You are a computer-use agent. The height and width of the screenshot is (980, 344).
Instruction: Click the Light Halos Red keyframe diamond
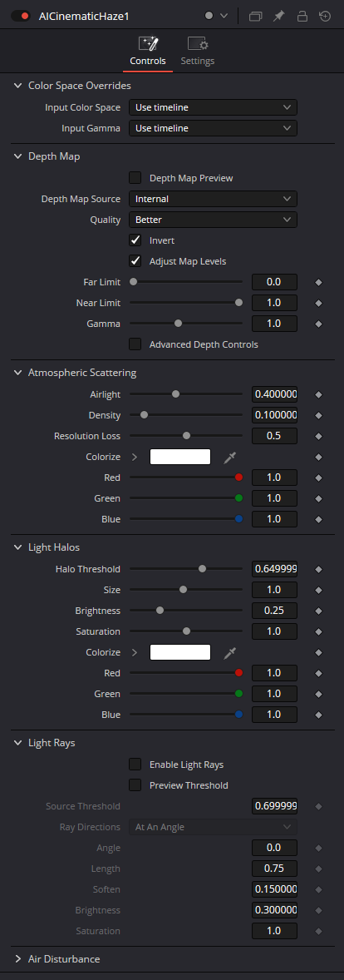tap(318, 673)
